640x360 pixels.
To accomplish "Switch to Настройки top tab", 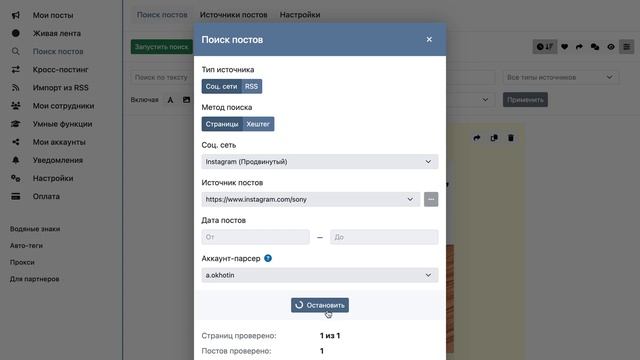I will point(300,15).
